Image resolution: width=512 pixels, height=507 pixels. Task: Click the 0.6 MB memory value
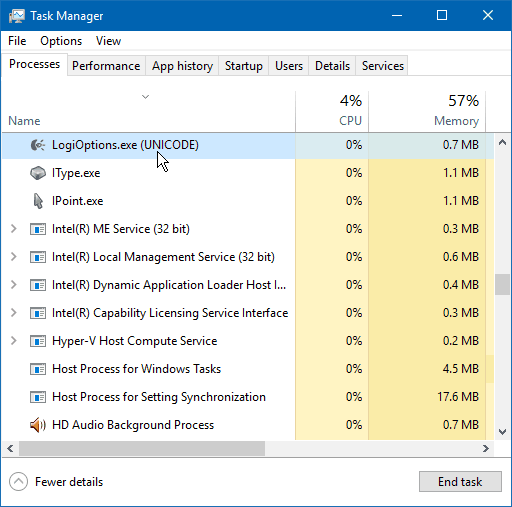[x=461, y=257]
